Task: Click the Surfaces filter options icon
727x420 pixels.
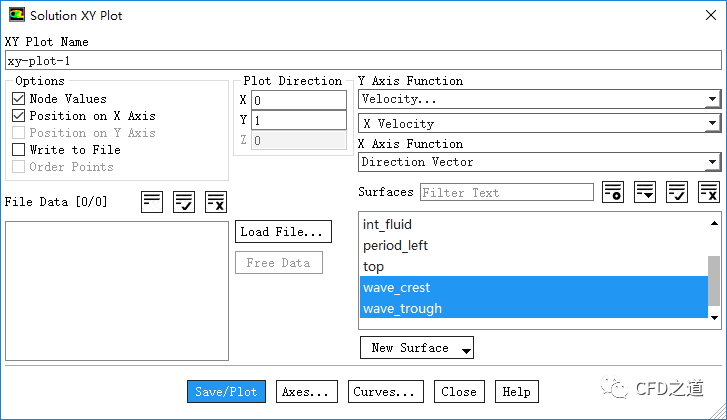Action: (x=613, y=192)
